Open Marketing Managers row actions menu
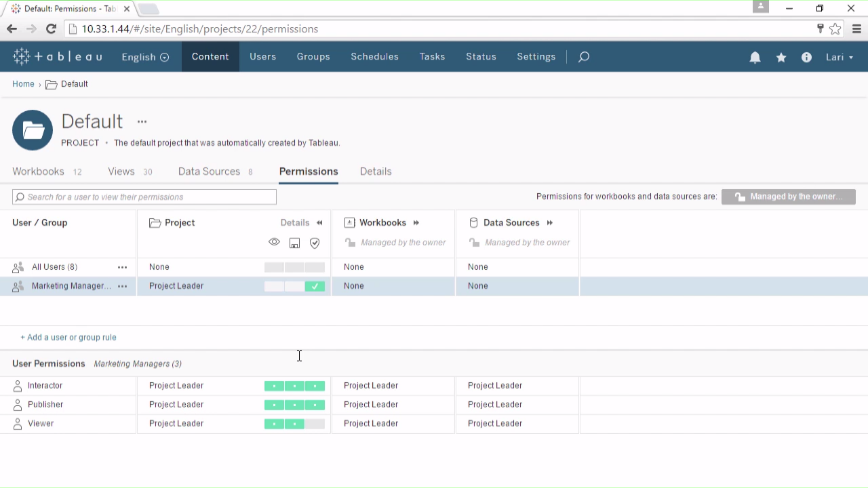The width and height of the screenshot is (868, 488). point(123,286)
